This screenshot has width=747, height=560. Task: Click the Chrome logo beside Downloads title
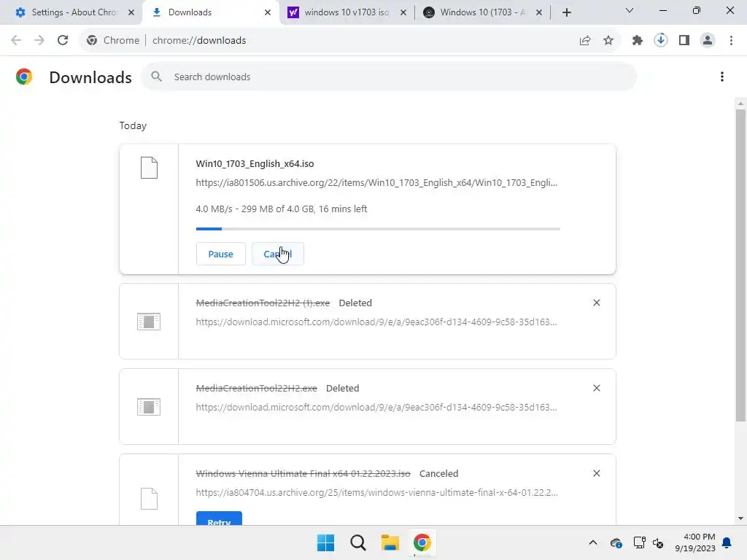[24, 77]
